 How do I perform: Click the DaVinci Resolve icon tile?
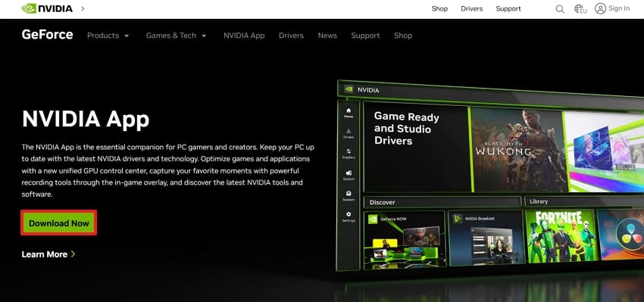click(x=621, y=235)
